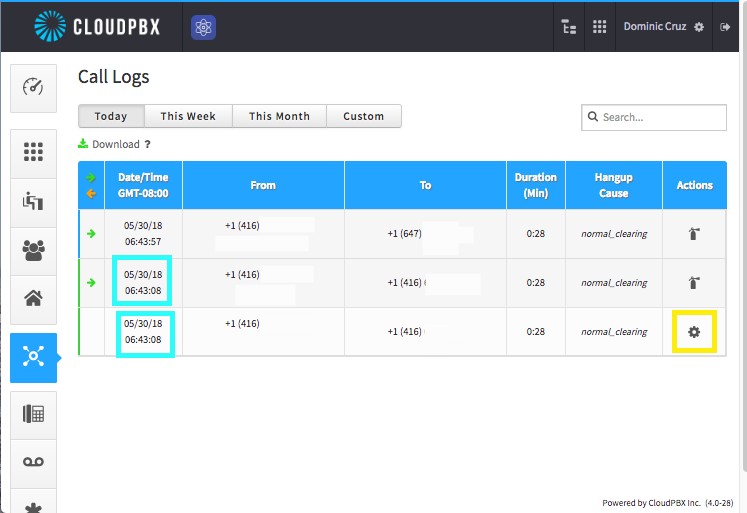The height and width of the screenshot is (513, 747).
Task: Click the Download help question mark
Action: tap(148, 144)
